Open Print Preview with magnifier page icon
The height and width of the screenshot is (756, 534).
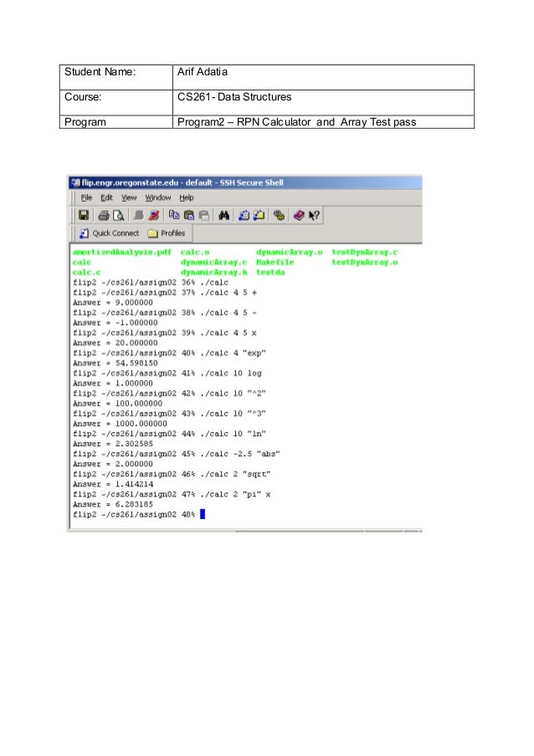(x=118, y=215)
